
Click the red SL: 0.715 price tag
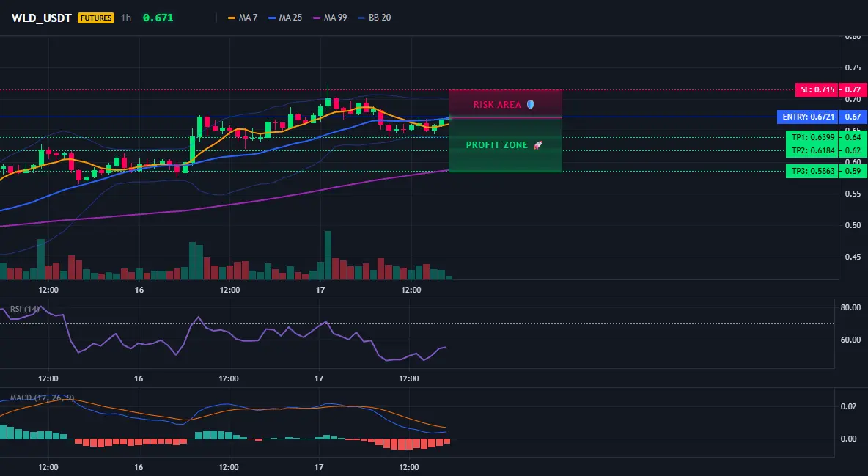pyautogui.click(x=816, y=89)
